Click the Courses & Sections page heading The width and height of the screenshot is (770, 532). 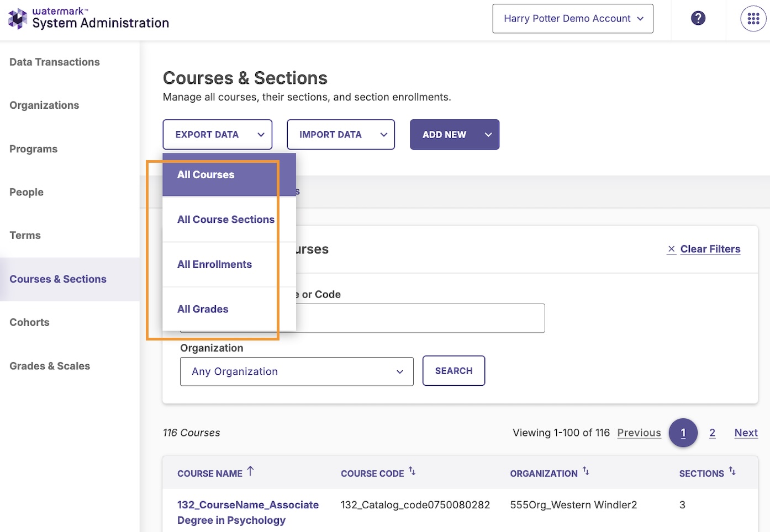245,78
